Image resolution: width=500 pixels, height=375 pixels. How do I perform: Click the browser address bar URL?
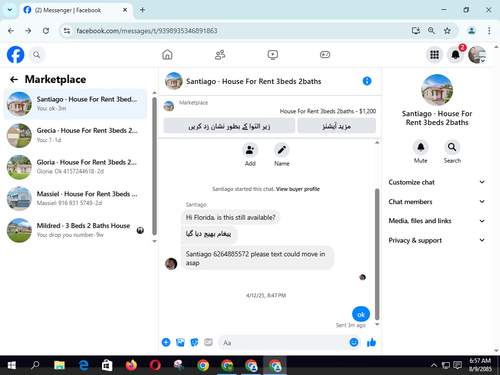click(x=147, y=31)
